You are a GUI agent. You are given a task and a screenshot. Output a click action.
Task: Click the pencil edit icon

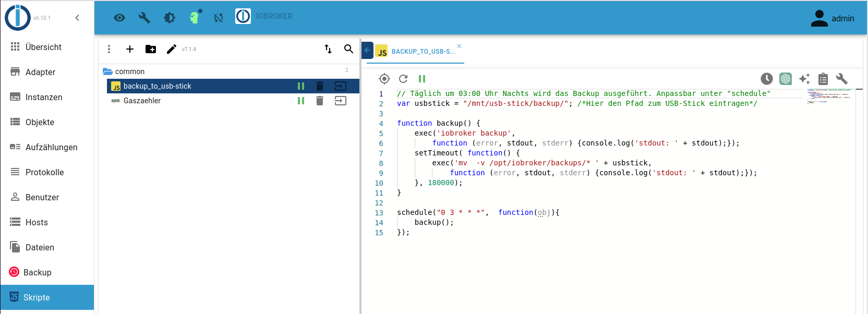point(172,49)
